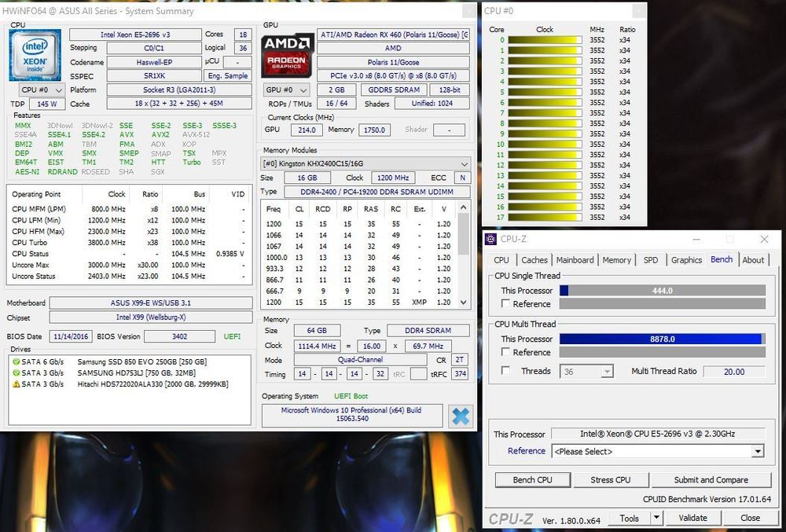The width and height of the screenshot is (786, 532).
Task: Close the summary with the blue X icon
Action: 460,416
